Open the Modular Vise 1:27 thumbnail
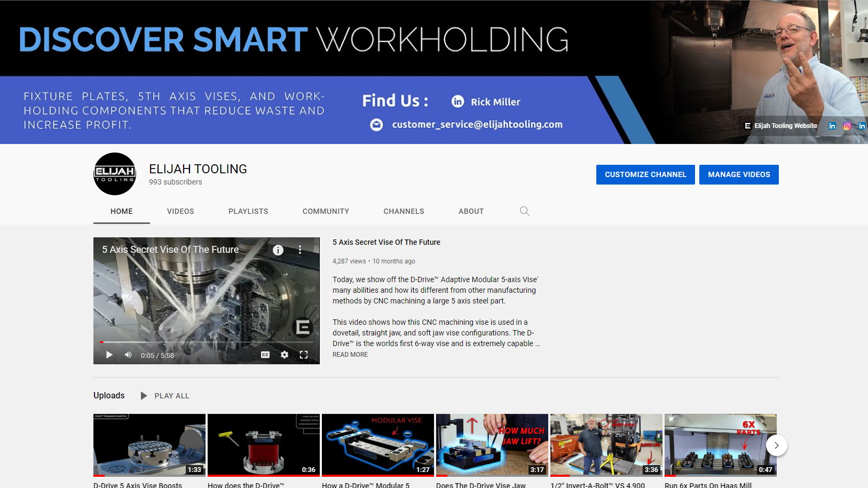Viewport: 868px width, 488px height. 378,445
